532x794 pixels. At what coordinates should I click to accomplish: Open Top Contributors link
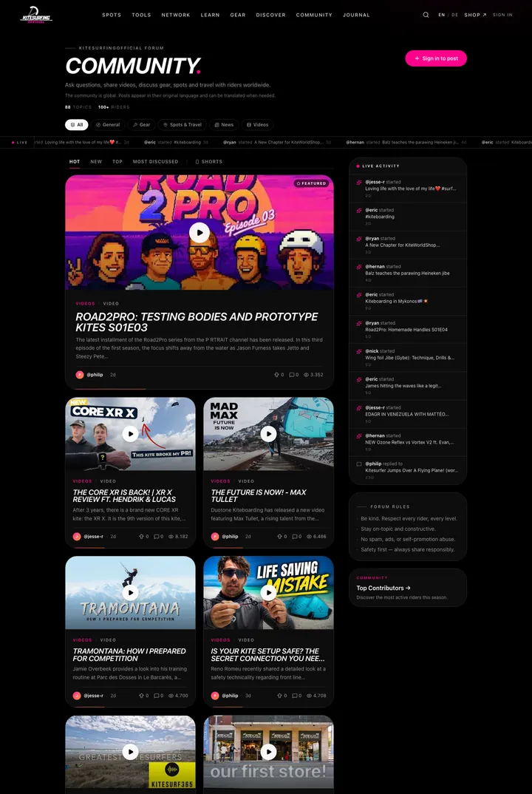pyautogui.click(x=383, y=588)
